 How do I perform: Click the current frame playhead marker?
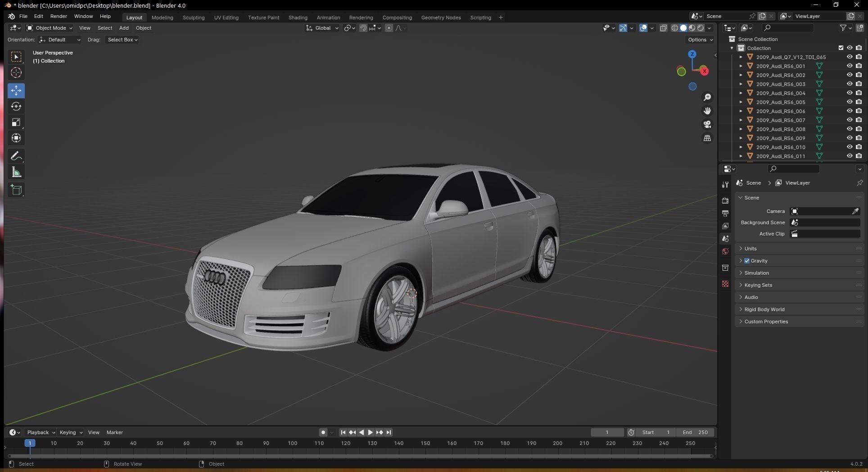(x=30, y=443)
